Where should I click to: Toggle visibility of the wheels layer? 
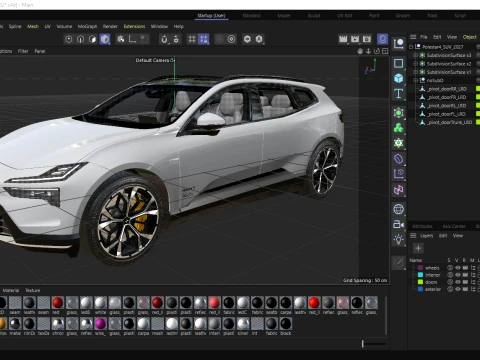[457, 268]
